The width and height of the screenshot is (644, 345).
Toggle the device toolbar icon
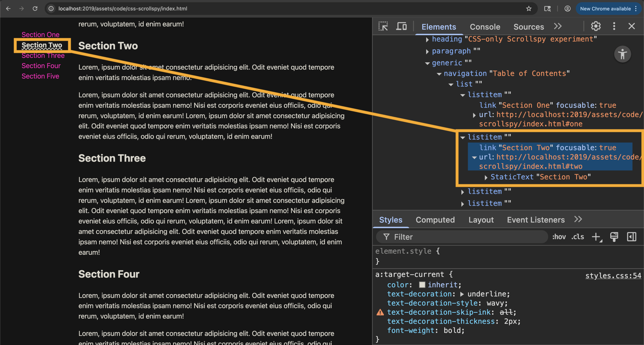[401, 26]
